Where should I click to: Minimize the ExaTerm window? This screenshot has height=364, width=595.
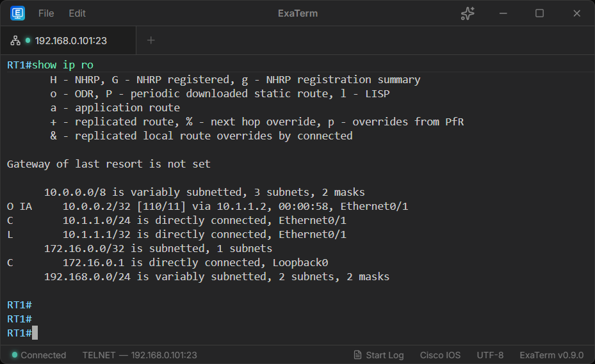point(503,13)
